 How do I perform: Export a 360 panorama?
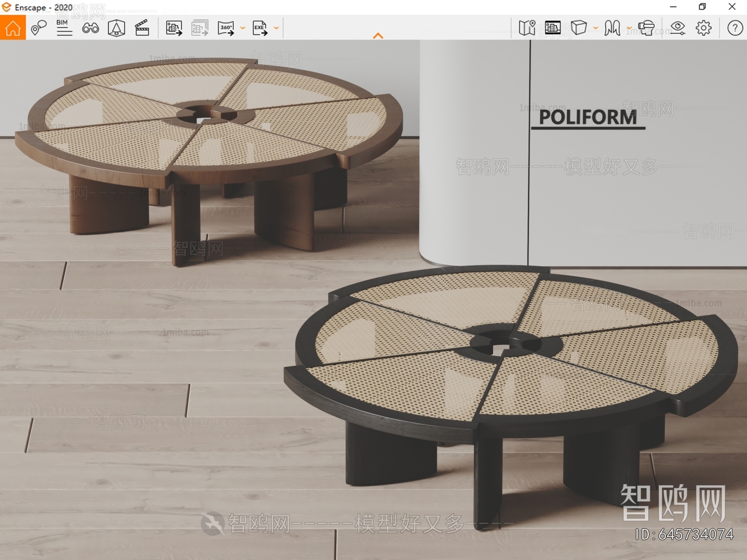226,28
